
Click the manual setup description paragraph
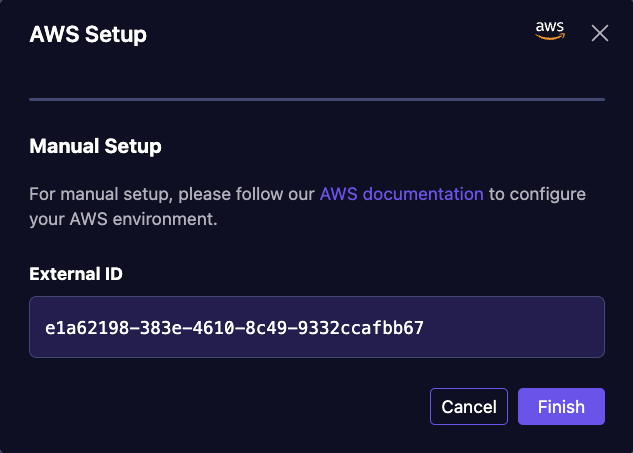307,206
